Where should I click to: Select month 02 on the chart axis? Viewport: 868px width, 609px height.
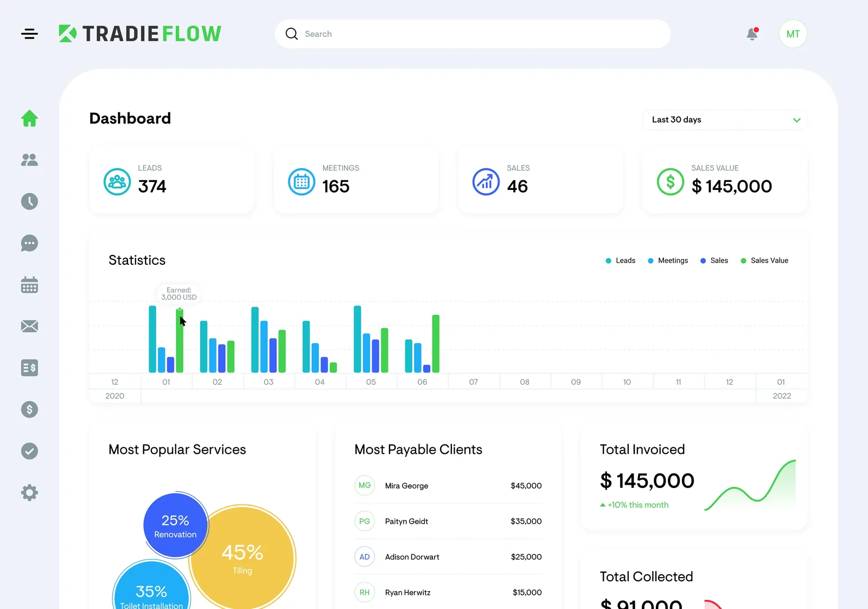(218, 382)
